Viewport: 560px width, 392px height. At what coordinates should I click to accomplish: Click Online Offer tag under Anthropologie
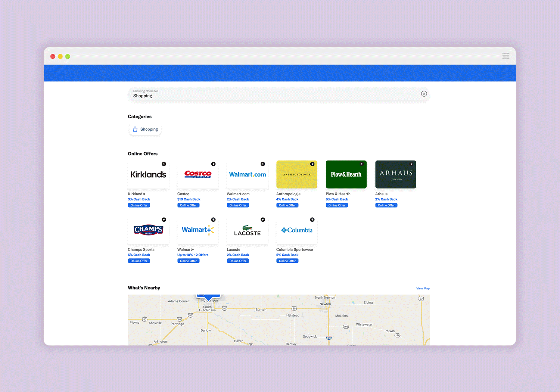pyautogui.click(x=287, y=205)
